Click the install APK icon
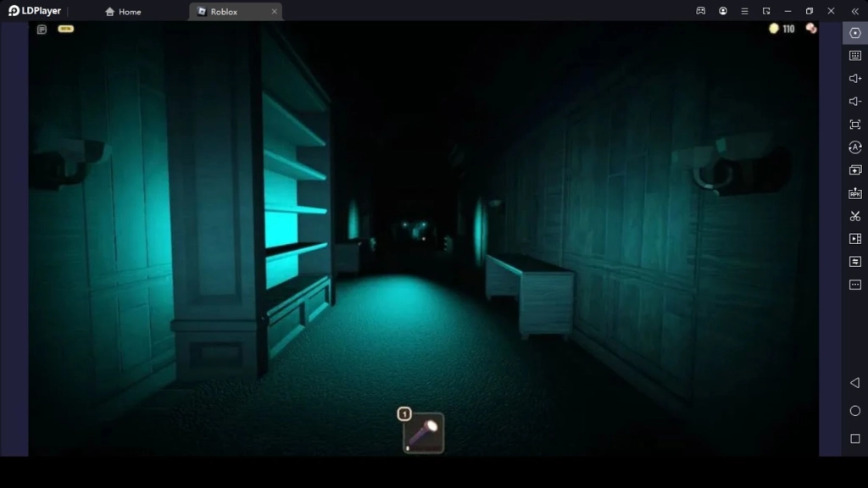 (854, 193)
